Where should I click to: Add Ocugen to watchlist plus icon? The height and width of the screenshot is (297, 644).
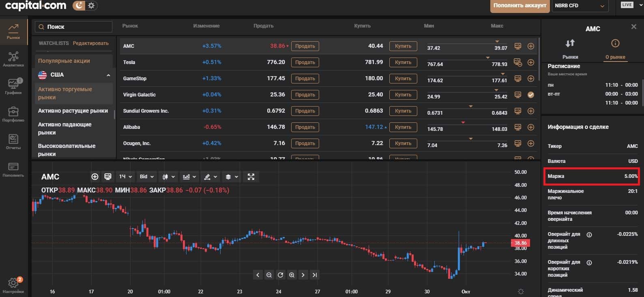(530, 143)
